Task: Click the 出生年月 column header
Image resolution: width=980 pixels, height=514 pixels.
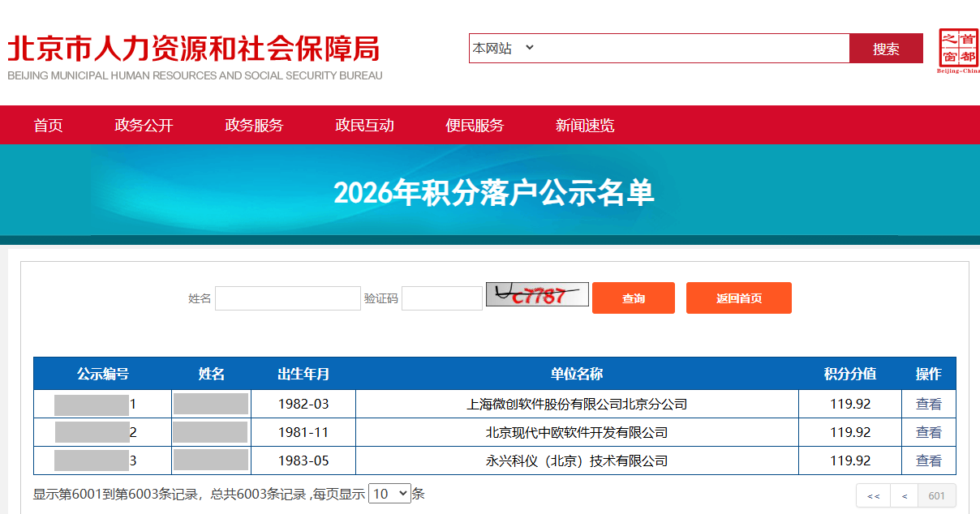Action: pos(303,374)
